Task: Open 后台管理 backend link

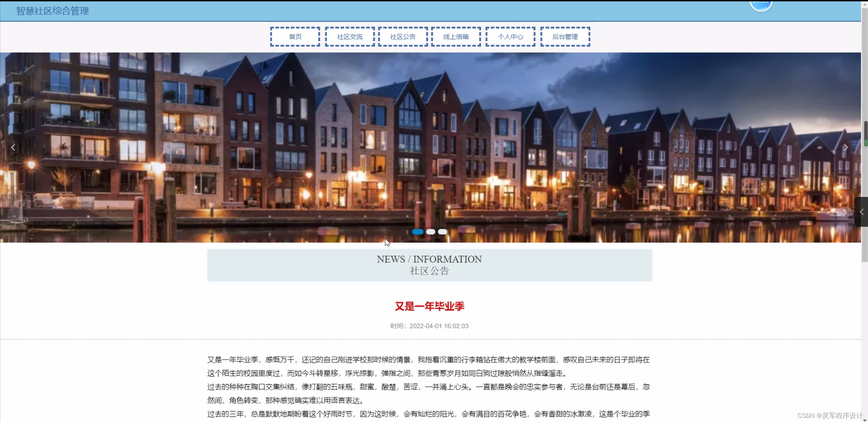Action: (x=565, y=37)
